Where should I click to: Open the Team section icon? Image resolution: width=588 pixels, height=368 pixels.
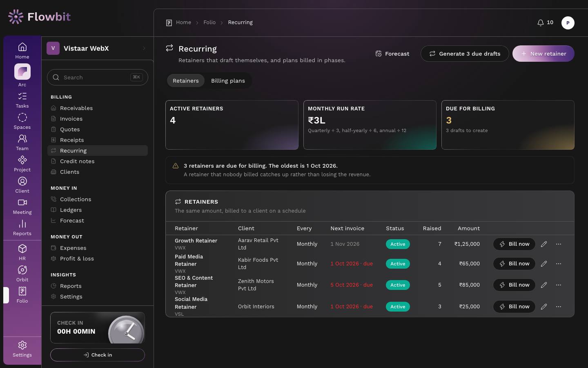click(22, 143)
